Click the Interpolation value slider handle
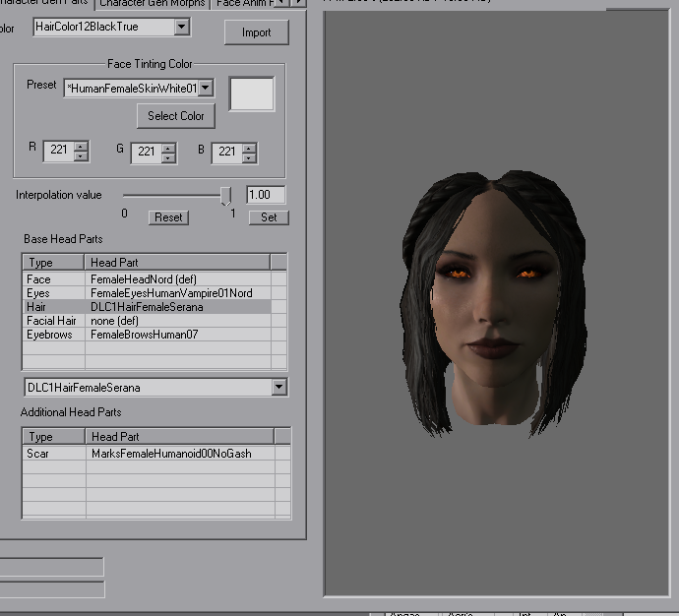Screen dimensions: 679x616 225,196
